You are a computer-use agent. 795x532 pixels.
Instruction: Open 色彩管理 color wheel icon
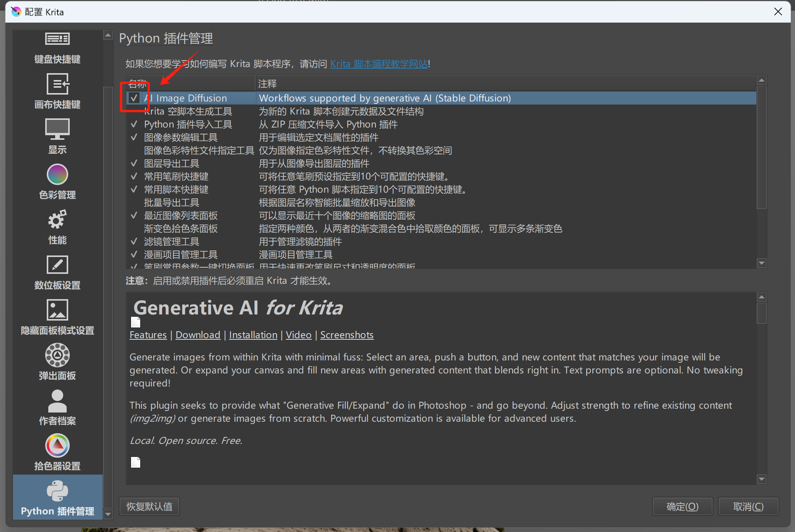tap(57, 174)
